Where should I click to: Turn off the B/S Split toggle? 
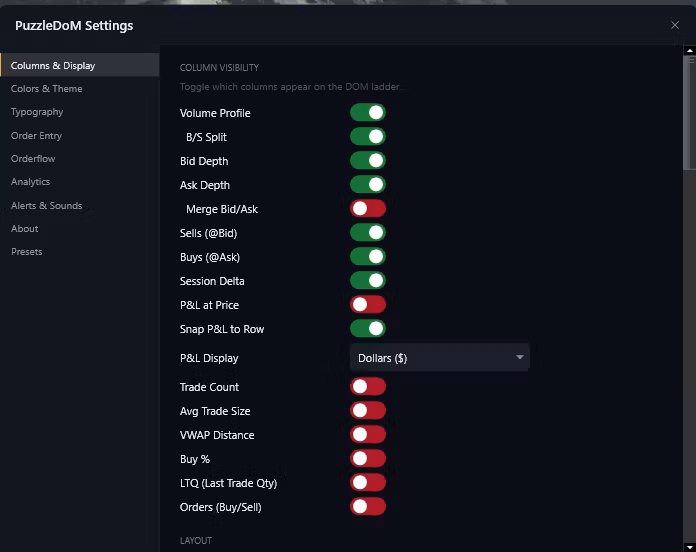368,137
